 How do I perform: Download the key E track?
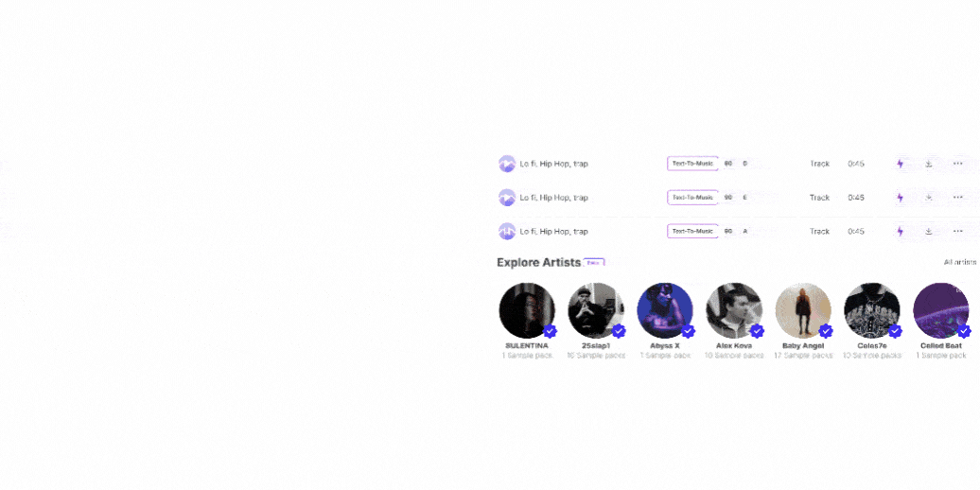tap(929, 198)
